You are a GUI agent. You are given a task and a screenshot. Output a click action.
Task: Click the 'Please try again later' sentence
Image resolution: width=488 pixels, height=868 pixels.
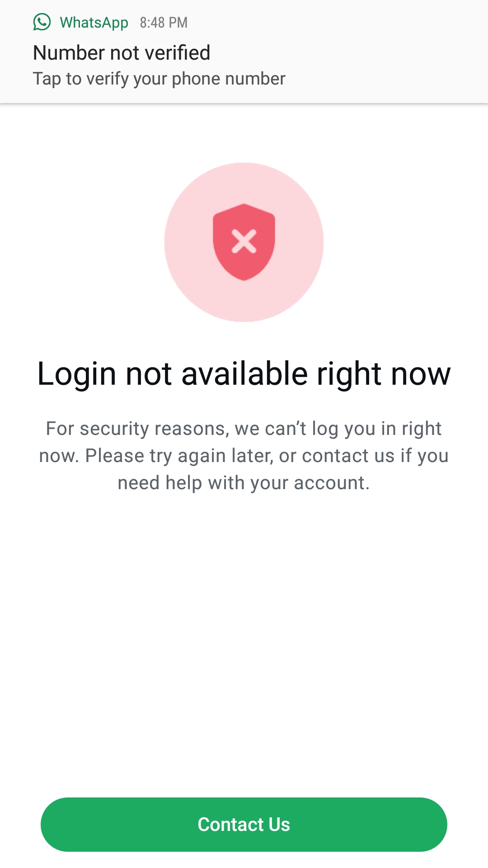179,456
